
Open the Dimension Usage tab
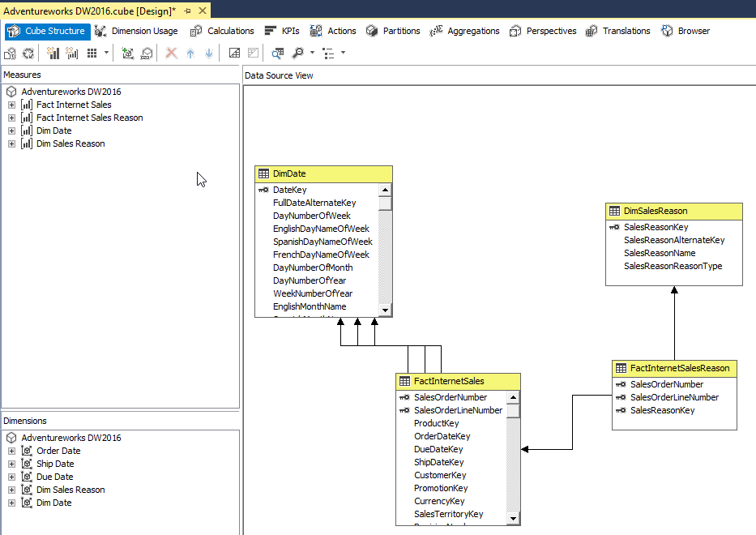136,32
